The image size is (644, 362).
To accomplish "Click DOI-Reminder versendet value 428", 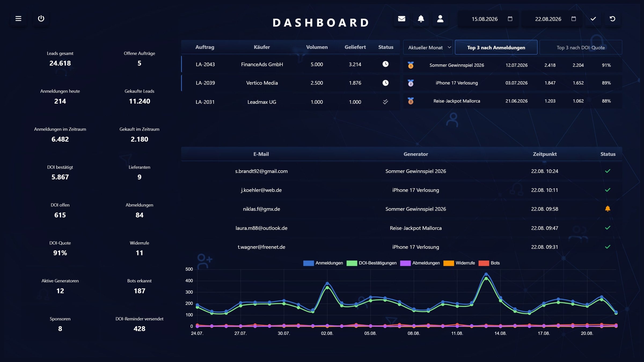I will [139, 329].
